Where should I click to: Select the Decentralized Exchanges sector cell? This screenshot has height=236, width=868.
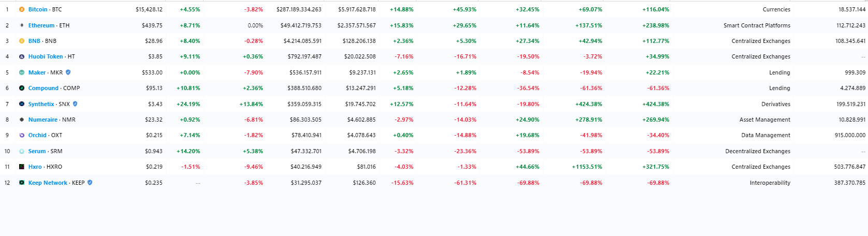[758, 151]
